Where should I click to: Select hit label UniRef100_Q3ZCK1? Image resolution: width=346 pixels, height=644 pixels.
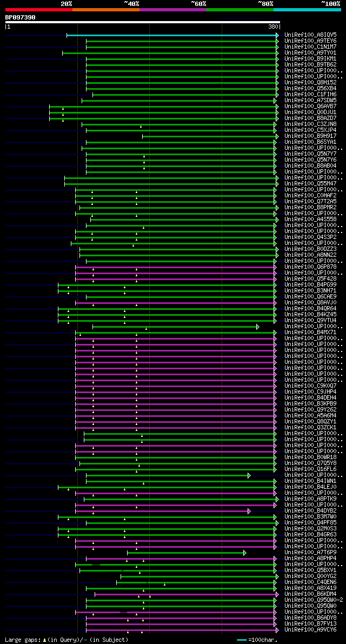point(310,428)
